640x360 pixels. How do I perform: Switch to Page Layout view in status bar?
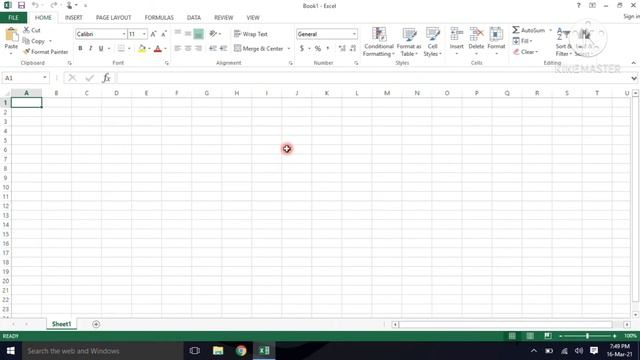tap(530, 336)
